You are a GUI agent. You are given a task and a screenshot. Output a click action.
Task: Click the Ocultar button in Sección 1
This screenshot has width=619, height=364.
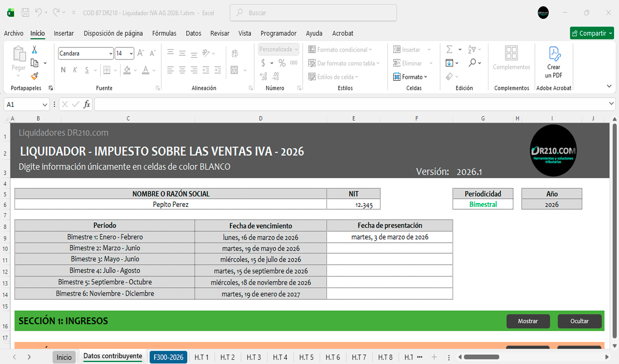tap(579, 321)
